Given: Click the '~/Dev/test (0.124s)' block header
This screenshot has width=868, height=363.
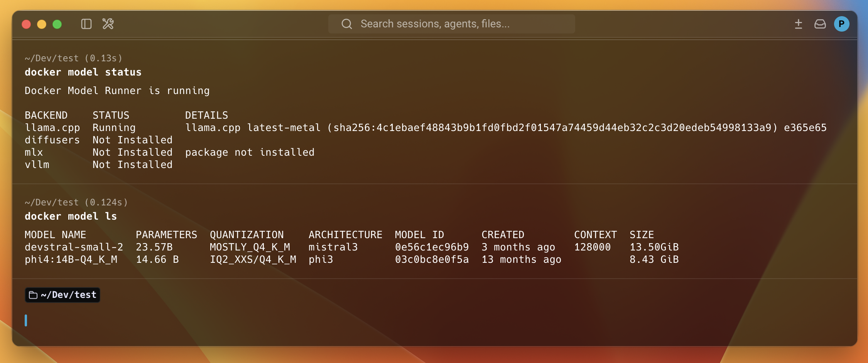Looking at the screenshot, I should (x=76, y=202).
